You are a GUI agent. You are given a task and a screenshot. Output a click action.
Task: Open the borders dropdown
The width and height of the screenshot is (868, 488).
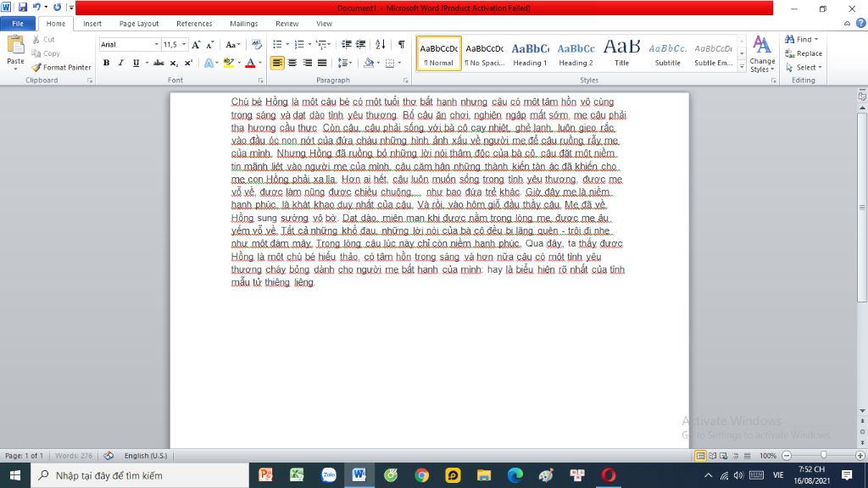pos(399,63)
